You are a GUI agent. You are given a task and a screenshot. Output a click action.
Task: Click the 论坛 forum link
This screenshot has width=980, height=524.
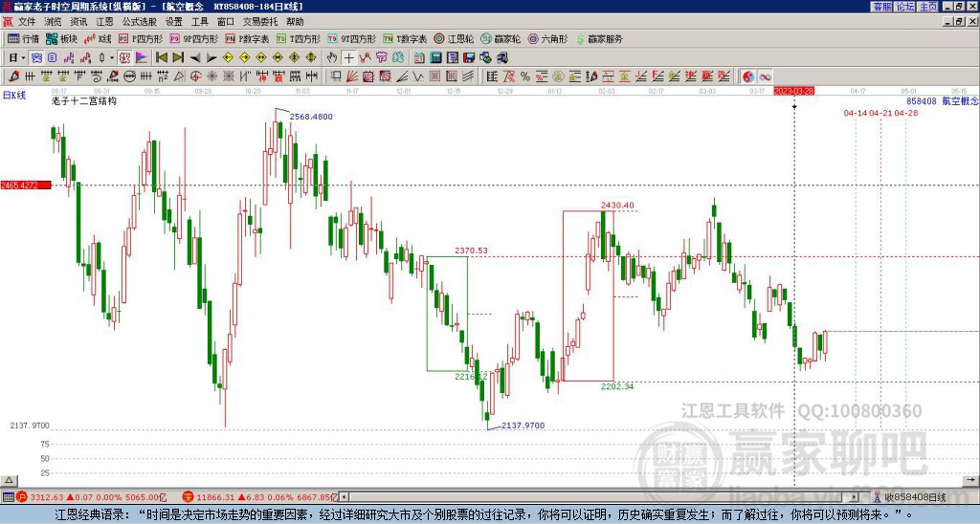coord(905,7)
